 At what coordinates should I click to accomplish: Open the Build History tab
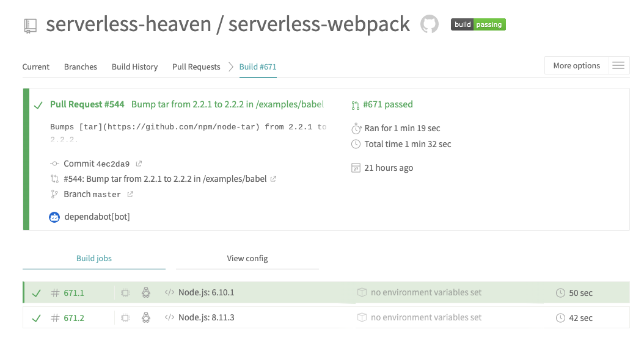(x=134, y=67)
